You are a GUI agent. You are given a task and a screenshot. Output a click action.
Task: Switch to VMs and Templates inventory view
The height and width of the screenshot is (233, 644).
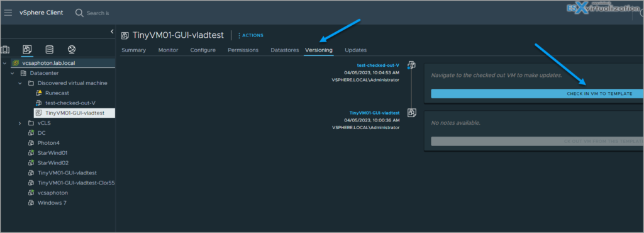pyautogui.click(x=27, y=50)
